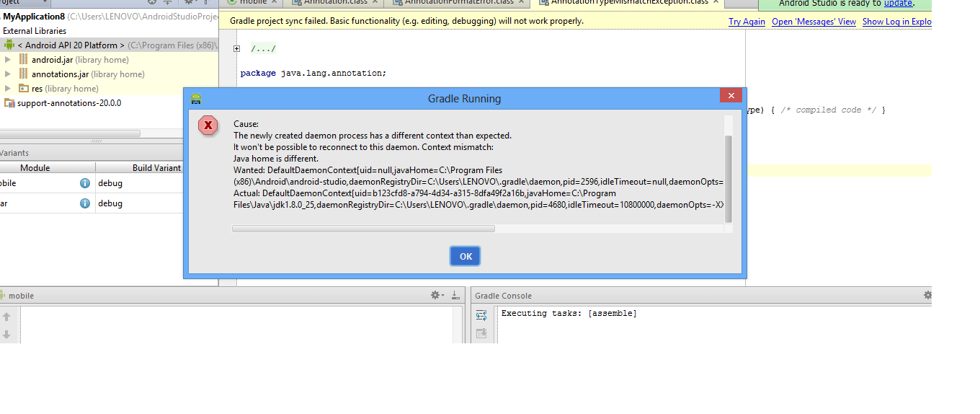Screen dimensions: 980x414
Task: Switch to AnnotationTypeMismatchException.class tab
Action: (630, 3)
